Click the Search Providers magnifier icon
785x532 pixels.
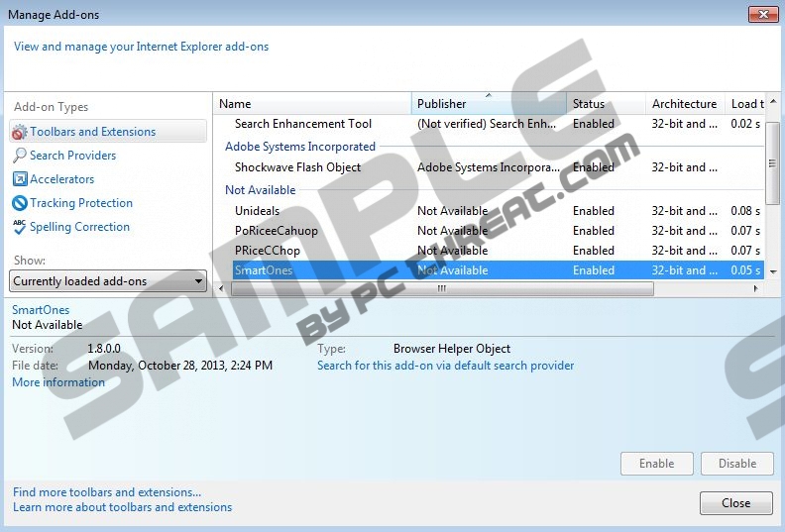pos(19,156)
